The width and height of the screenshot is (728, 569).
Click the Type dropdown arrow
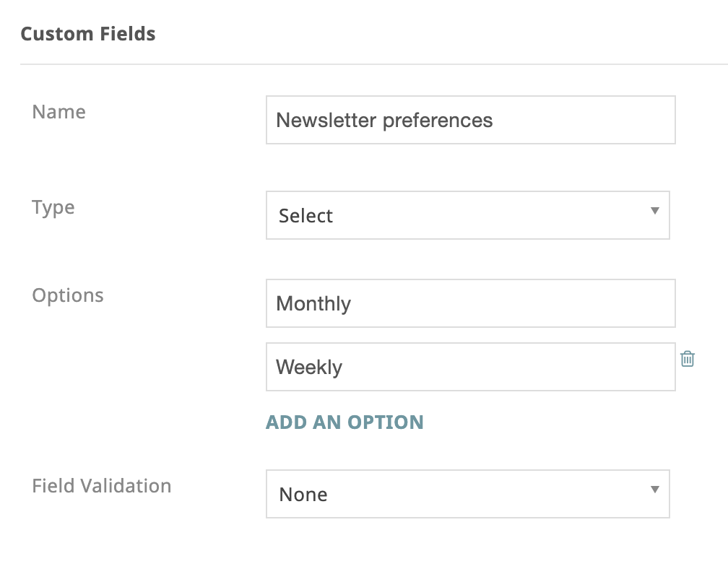pos(654,211)
